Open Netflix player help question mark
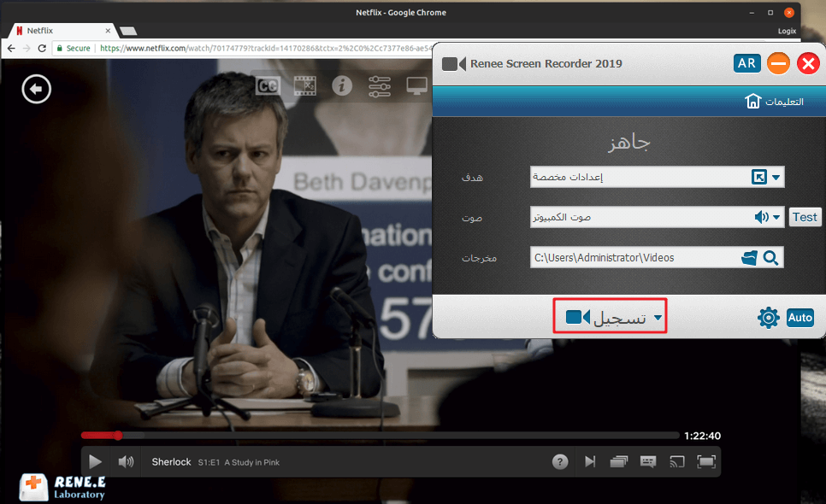Viewport: 826px width, 504px height. point(560,462)
